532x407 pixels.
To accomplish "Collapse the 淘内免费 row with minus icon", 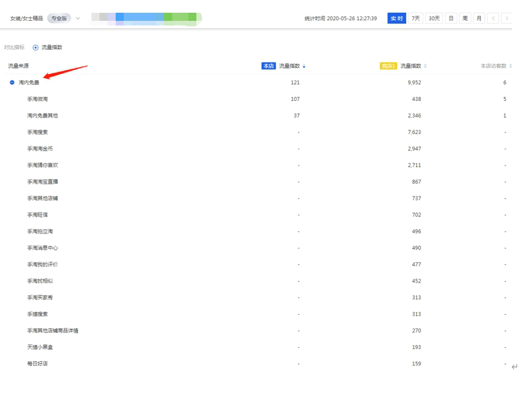I will tap(12, 83).
